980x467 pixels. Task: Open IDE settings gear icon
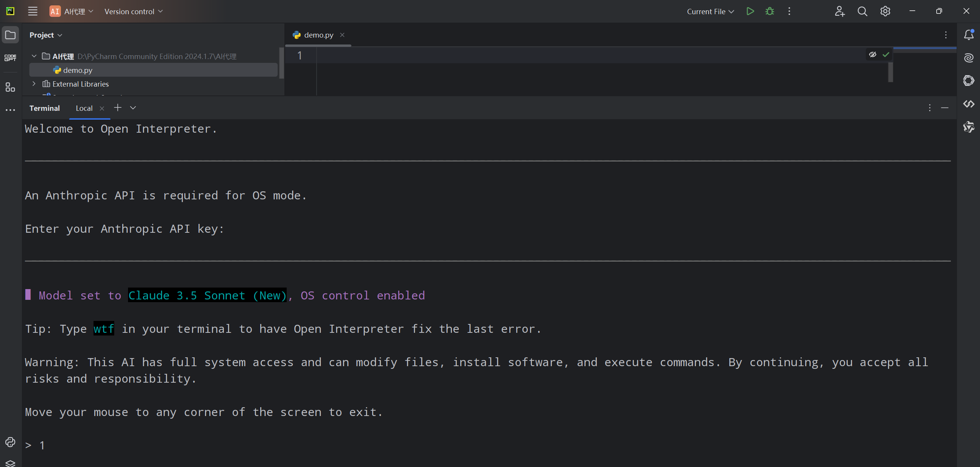[x=885, y=12]
